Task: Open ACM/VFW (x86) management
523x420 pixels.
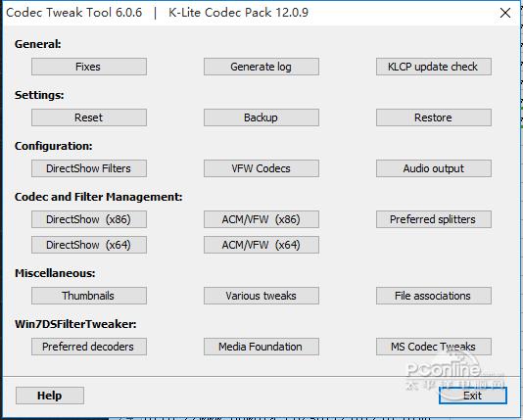Action: pos(261,219)
